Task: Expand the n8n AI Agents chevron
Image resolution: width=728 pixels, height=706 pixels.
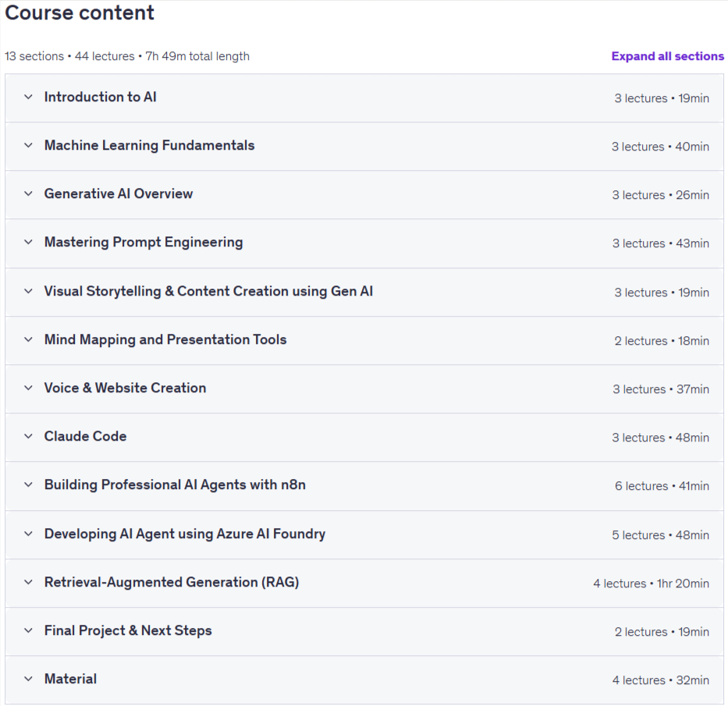Action: 28,484
